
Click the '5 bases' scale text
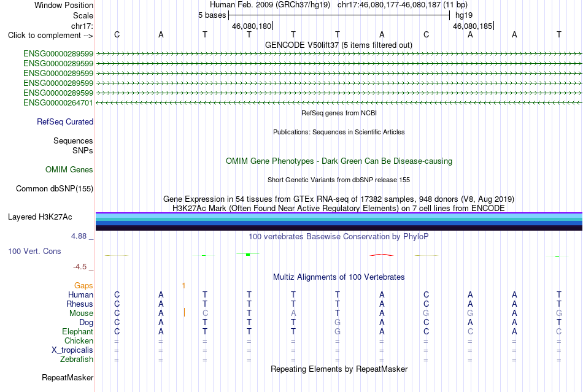point(212,15)
